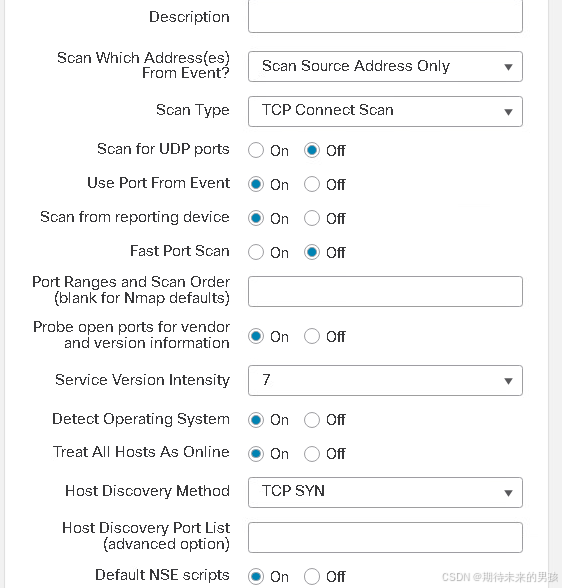Select Off for Fast Port Scan
This screenshot has height=588, width=562.
point(312,252)
